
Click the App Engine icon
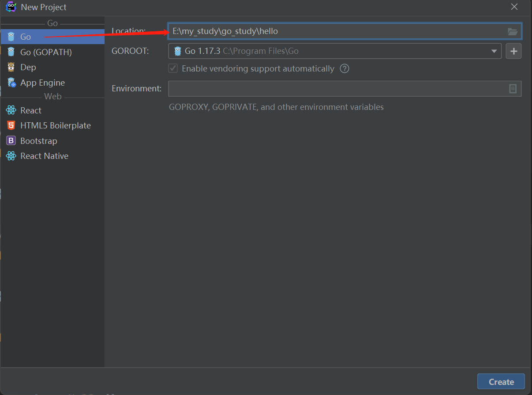[11, 83]
